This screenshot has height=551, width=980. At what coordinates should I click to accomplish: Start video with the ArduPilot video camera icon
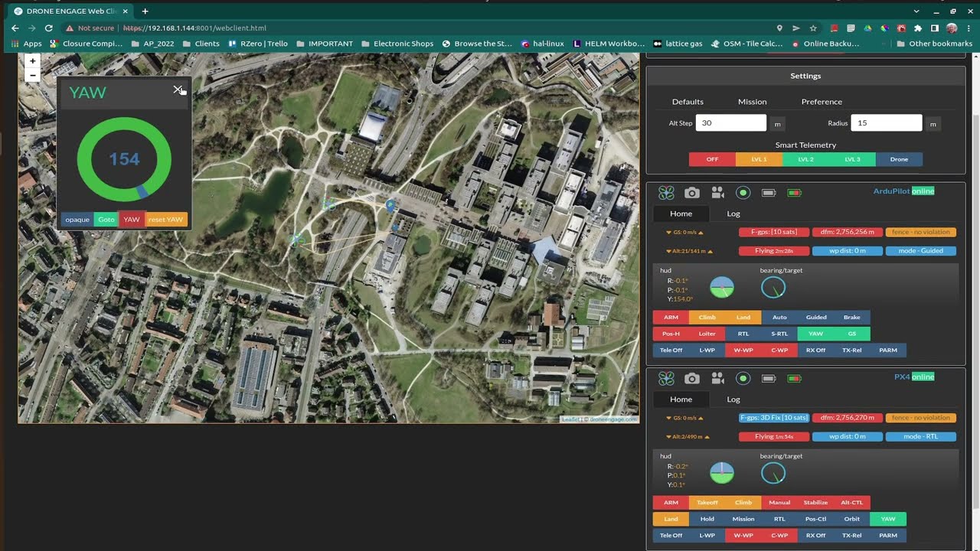717,193
